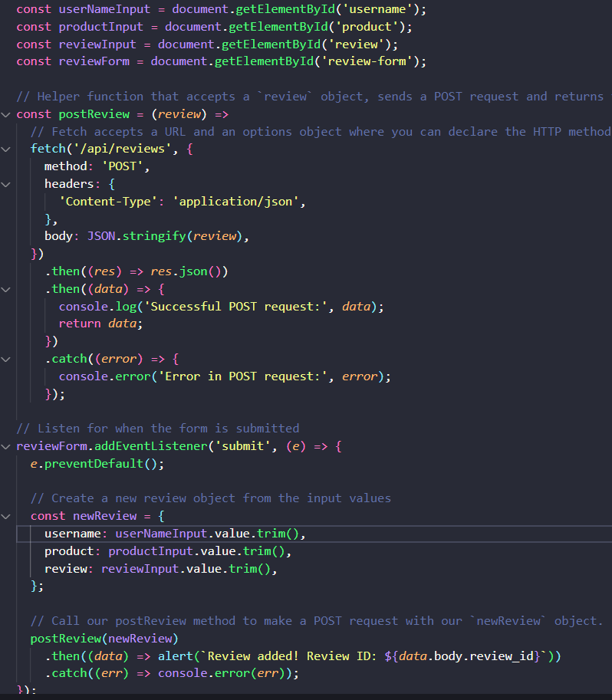
Task: Click the 'Listen for when the form' comment
Action: point(158,429)
